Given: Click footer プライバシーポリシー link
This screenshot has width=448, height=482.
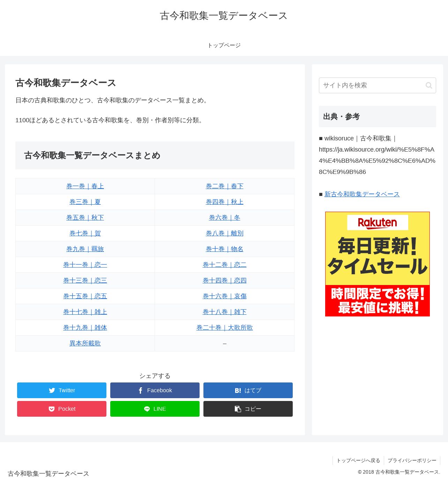Looking at the screenshot, I should point(412,460).
